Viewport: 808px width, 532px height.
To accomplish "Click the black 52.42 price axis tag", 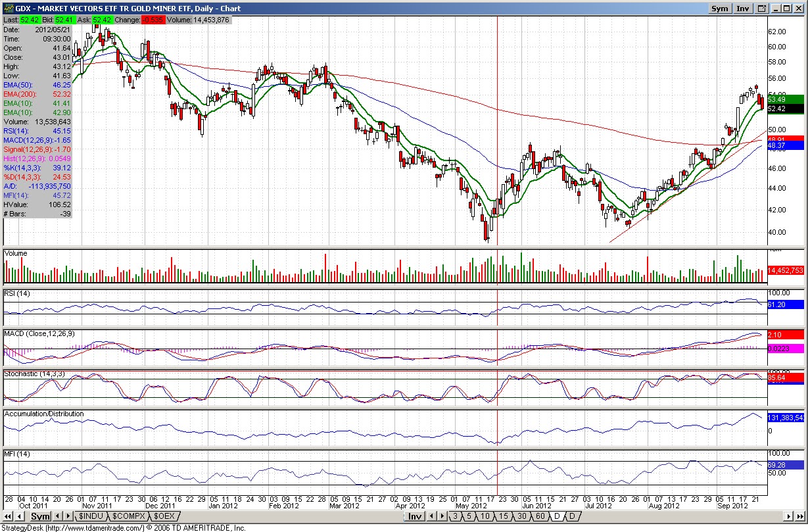I will tap(784, 109).
